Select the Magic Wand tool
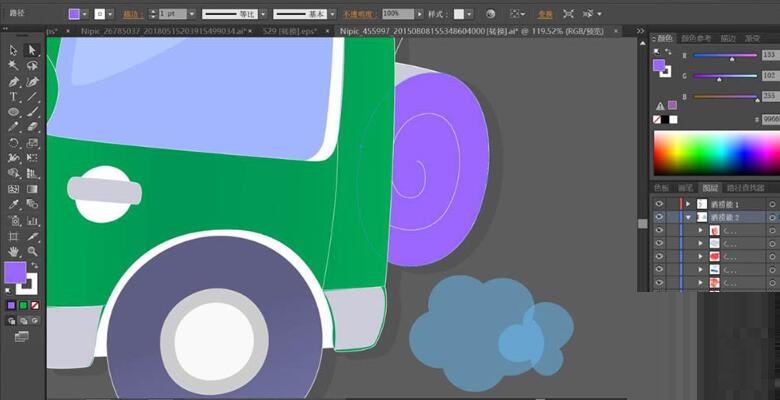Viewport: 780px width, 400px height. (14, 65)
